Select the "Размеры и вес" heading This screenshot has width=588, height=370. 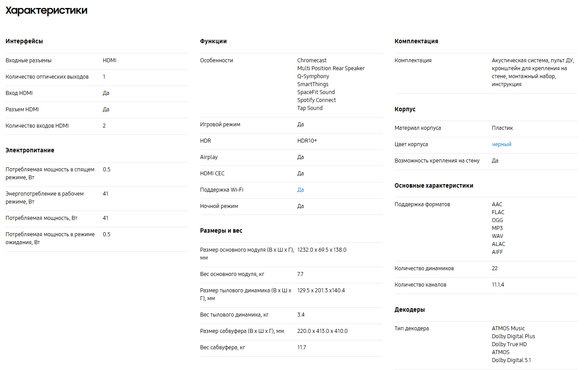tap(221, 230)
